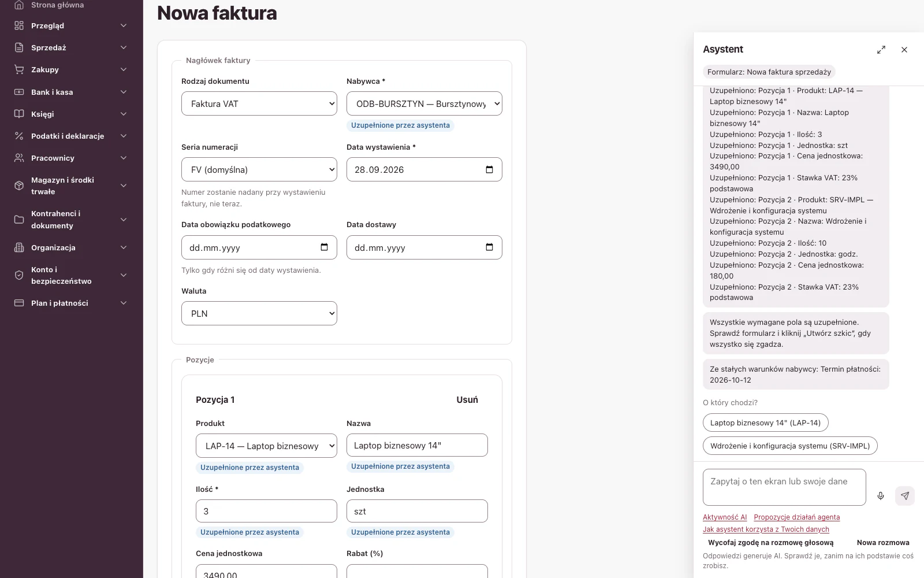Open the Seria numeracji dropdown

(x=259, y=169)
